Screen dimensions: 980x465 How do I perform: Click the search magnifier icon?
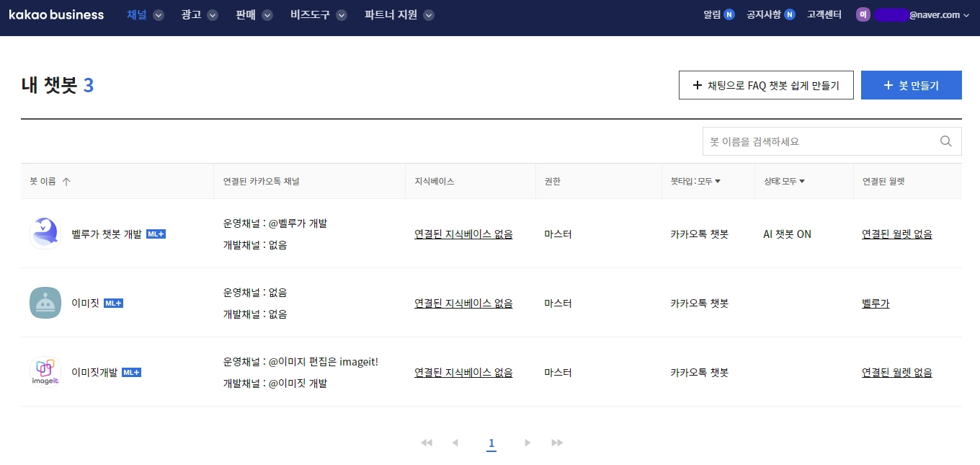[946, 141]
